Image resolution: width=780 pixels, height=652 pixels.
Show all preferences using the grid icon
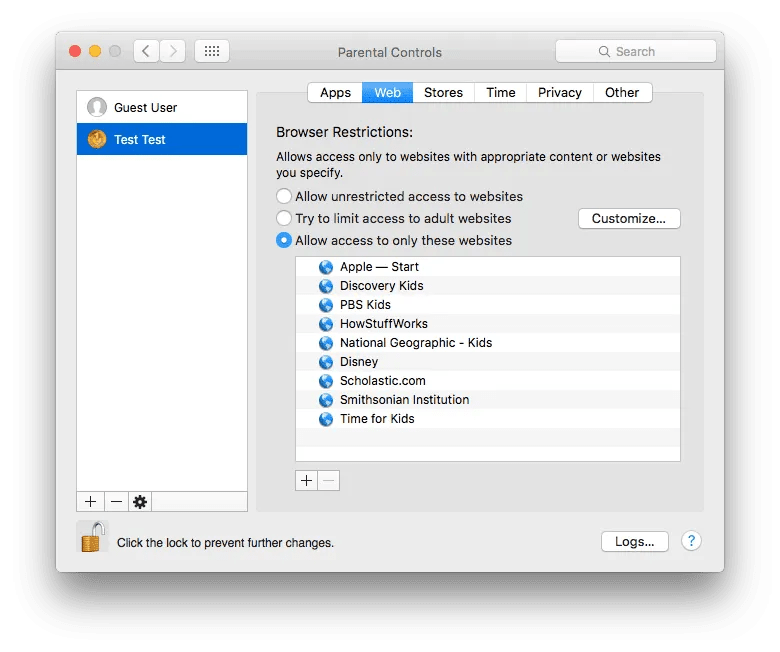pos(212,51)
